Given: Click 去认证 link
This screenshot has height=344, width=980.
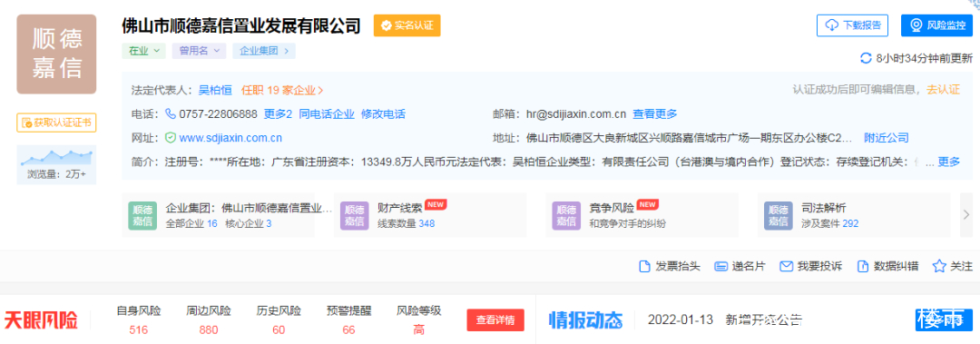Looking at the screenshot, I should pos(943,90).
